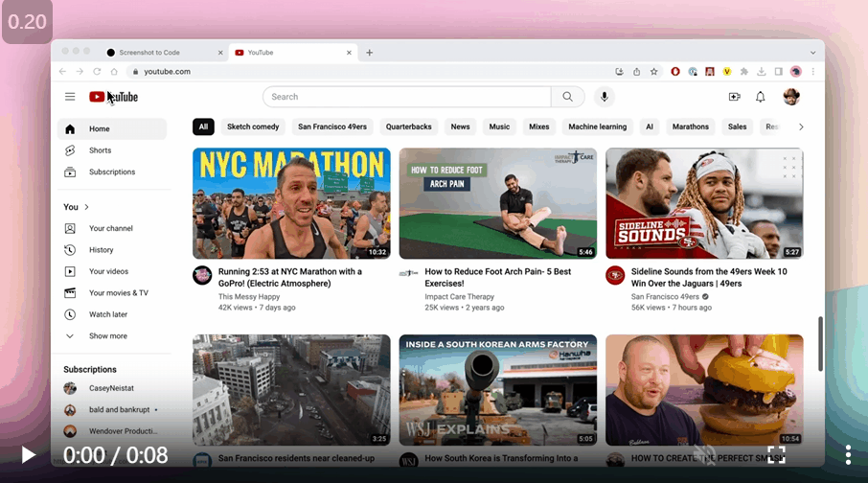Open the Create video icon
Viewport: 868px width, 483px height.
click(x=734, y=97)
